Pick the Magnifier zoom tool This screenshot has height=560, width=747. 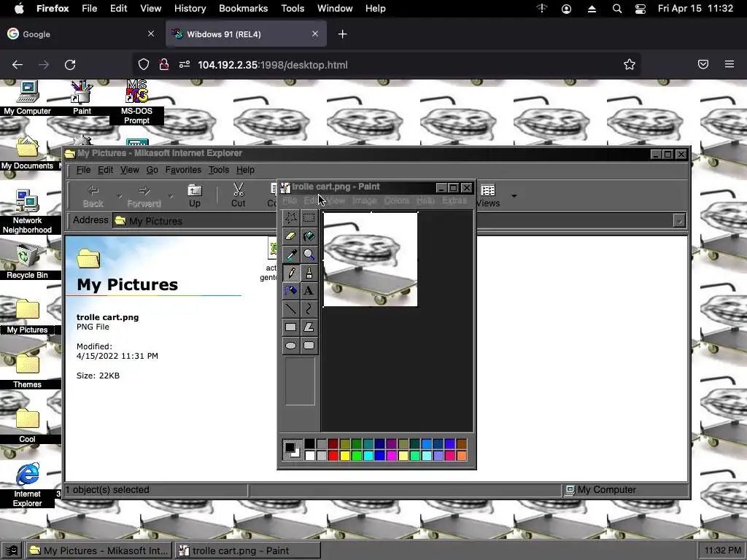(x=309, y=254)
